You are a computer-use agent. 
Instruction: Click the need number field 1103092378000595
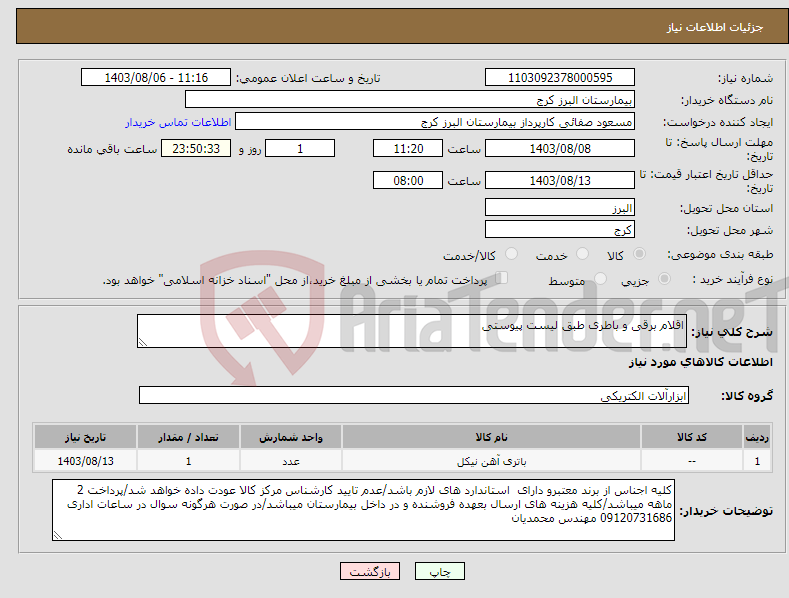560,78
